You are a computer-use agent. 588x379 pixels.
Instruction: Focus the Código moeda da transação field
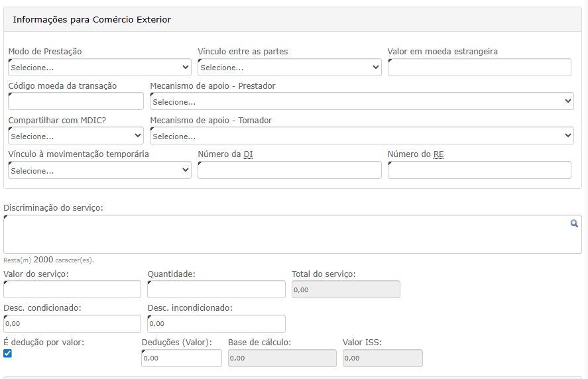tap(76, 101)
